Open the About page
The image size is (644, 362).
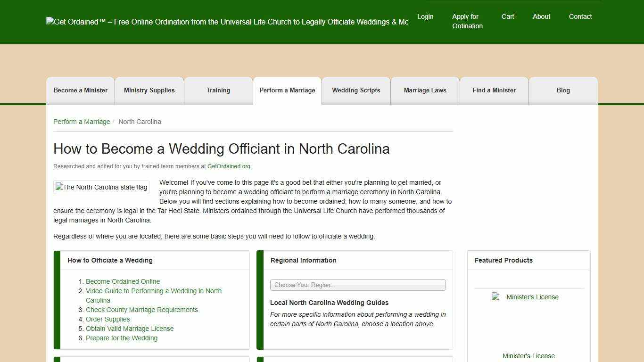point(541,16)
